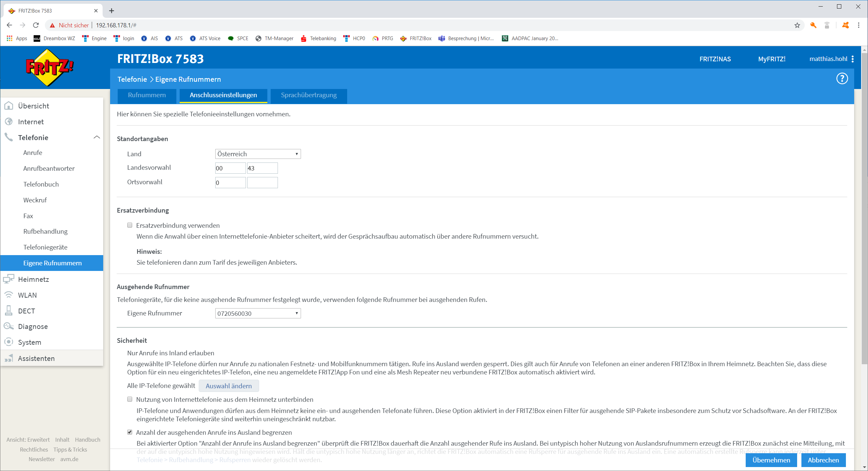Open Anrufbeantworter in sidebar
This screenshot has height=471, width=868.
(49, 168)
